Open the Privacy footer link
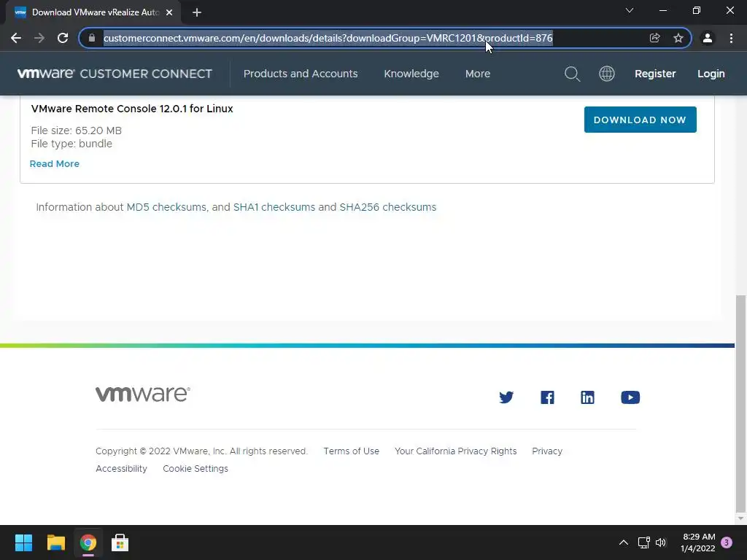The image size is (747, 560). pos(547,451)
